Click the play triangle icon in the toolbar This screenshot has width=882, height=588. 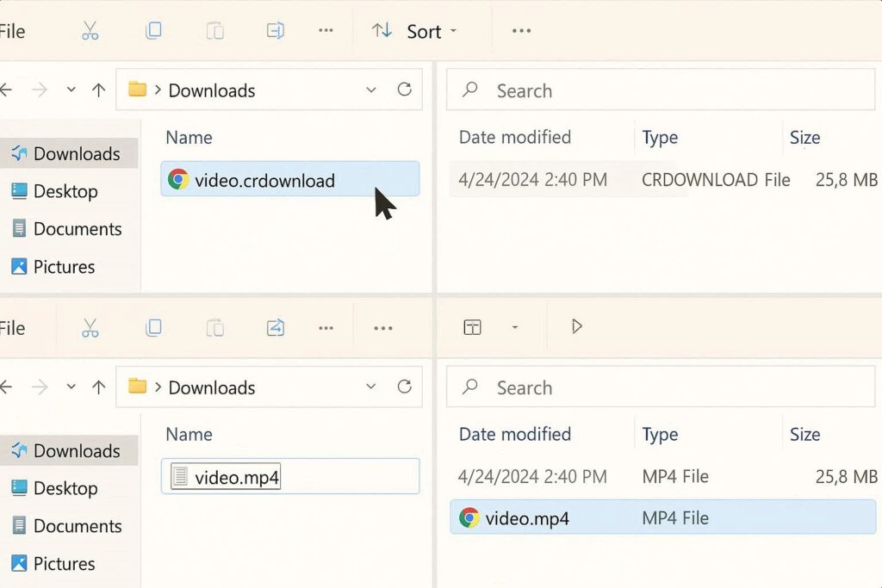point(577,326)
